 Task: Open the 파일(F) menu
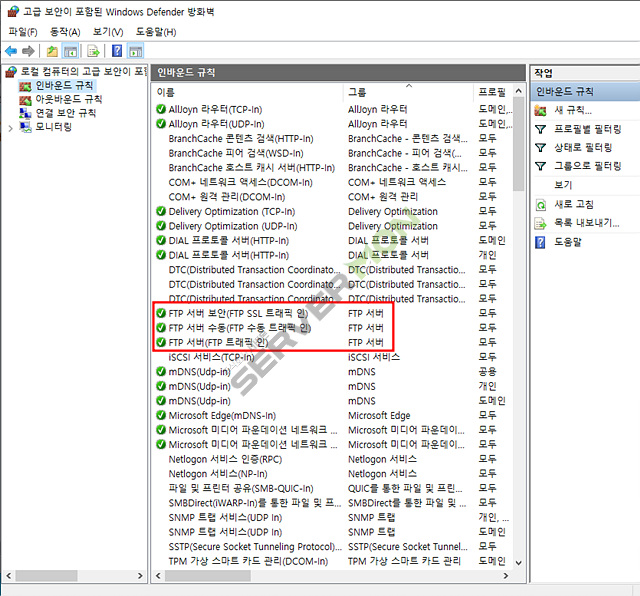(x=23, y=32)
